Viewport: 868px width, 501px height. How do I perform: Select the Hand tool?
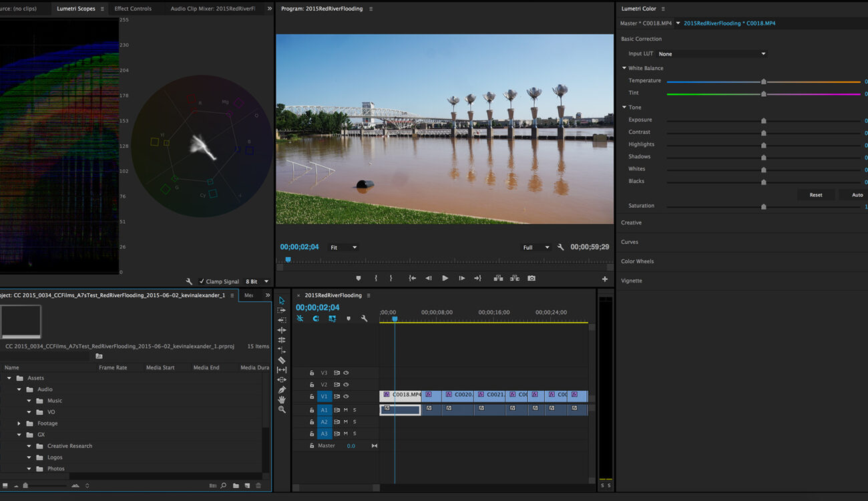282,399
